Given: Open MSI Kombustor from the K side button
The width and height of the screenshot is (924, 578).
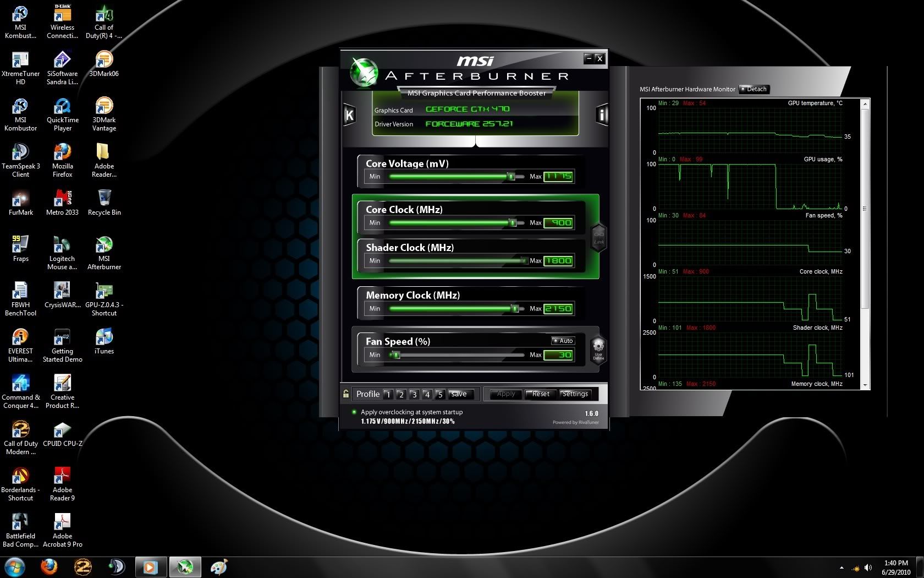Looking at the screenshot, I should point(349,115).
